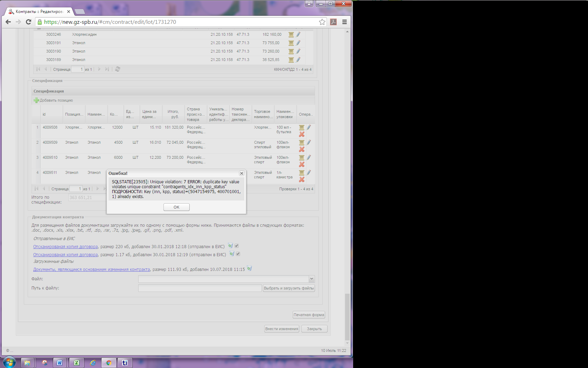Screen dimensions: 588x368
Task: Bookmark this page with the star icon
Action: click(322, 22)
